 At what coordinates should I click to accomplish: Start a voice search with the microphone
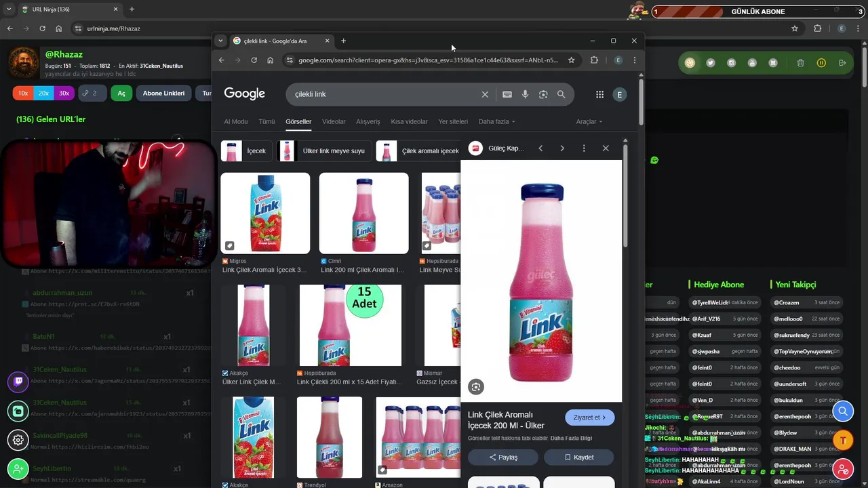pos(525,94)
